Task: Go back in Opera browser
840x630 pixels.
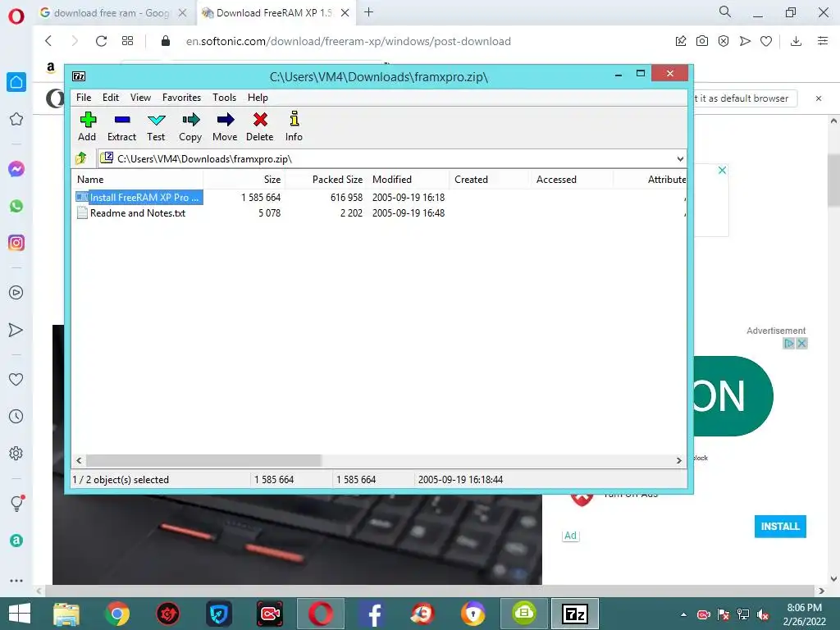Action: [x=48, y=41]
